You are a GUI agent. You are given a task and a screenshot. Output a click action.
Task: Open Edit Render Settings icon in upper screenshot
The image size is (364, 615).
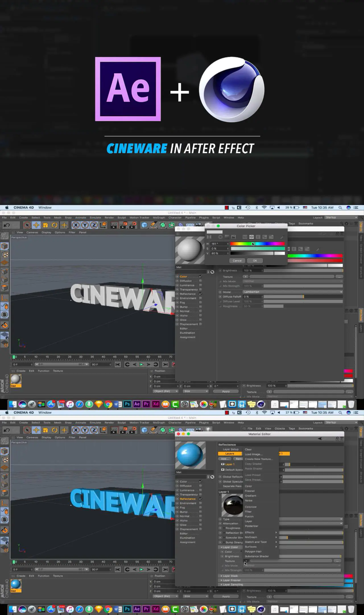pos(132,225)
